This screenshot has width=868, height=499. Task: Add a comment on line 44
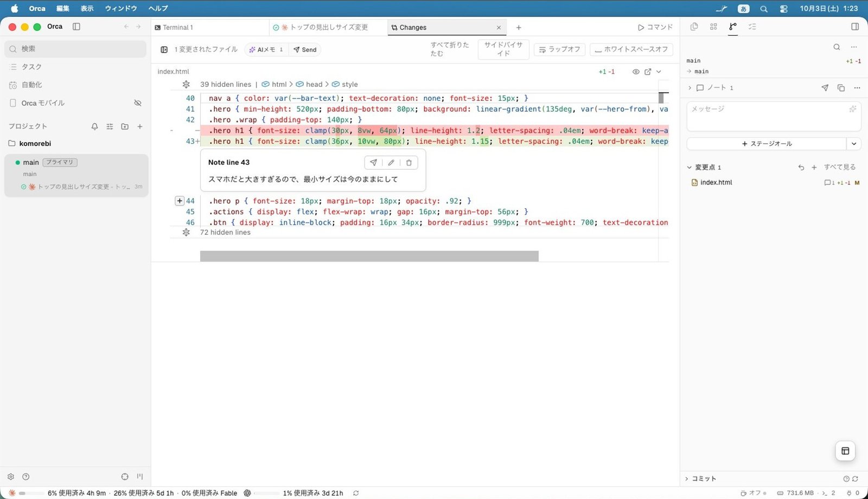point(180,201)
